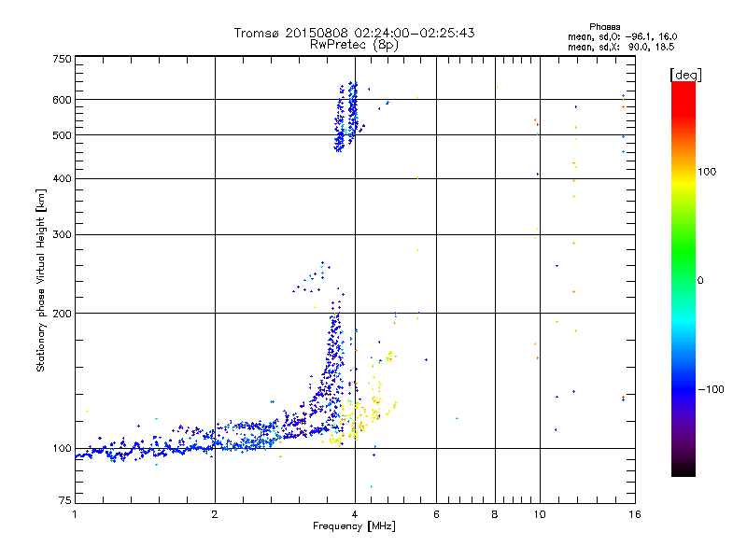Viewport: 747px width, 560px height.
Task: Select the 'mean, sd,X: 90.0, 18.5' line
Action: click(621, 47)
